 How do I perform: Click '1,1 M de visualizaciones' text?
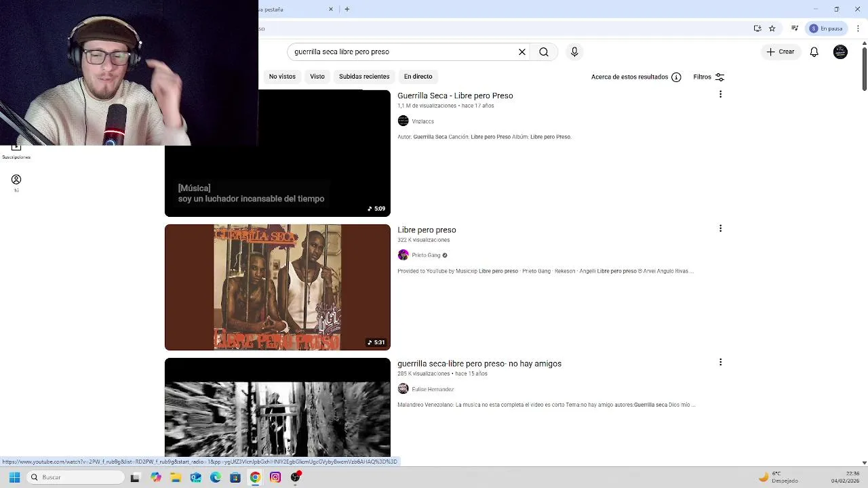coord(427,106)
